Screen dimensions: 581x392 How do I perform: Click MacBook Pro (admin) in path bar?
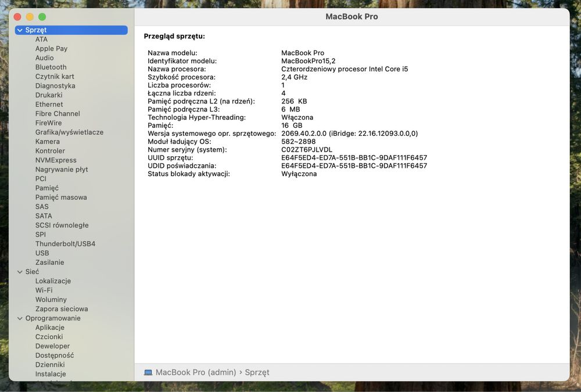point(196,372)
